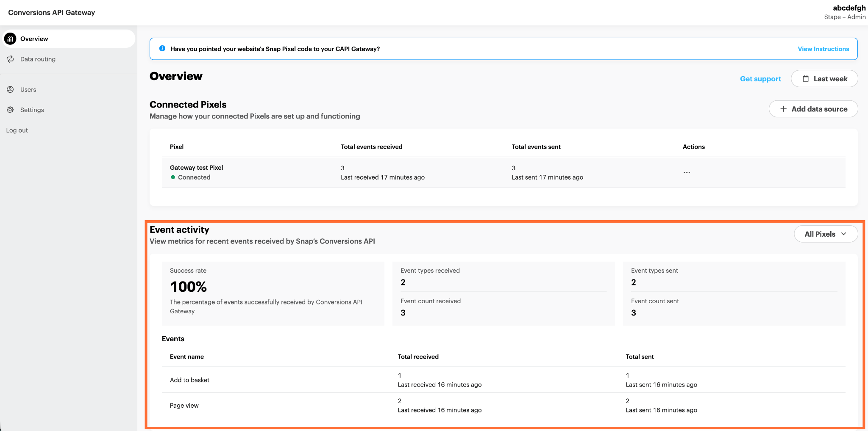868x431 pixels.
Task: Click the Total sent column header
Action: (x=640, y=357)
